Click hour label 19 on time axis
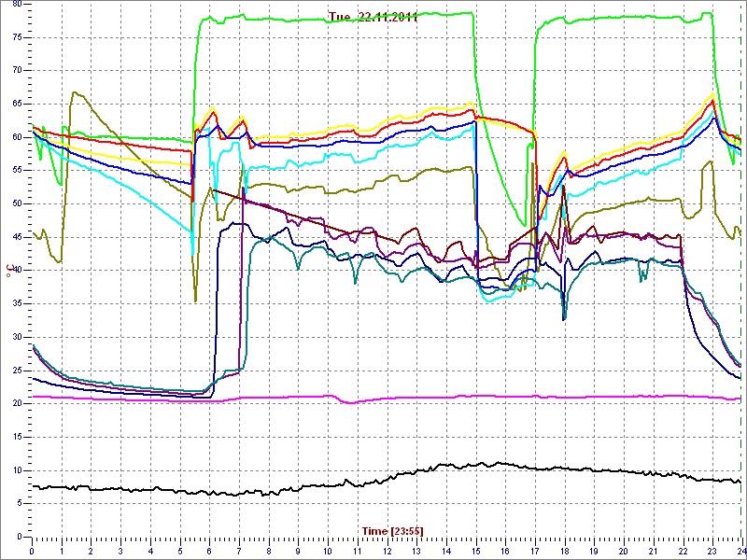This screenshot has width=747, height=560. (594, 551)
